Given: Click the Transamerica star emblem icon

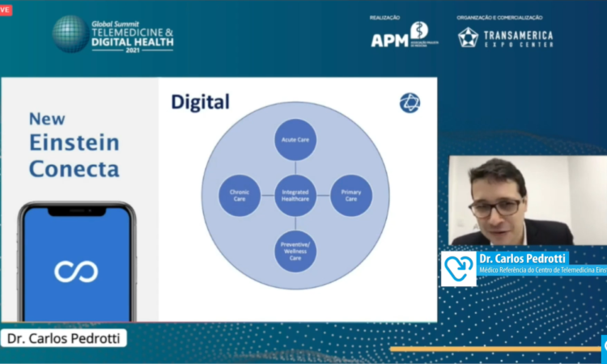Looking at the screenshot, I should point(468,37).
